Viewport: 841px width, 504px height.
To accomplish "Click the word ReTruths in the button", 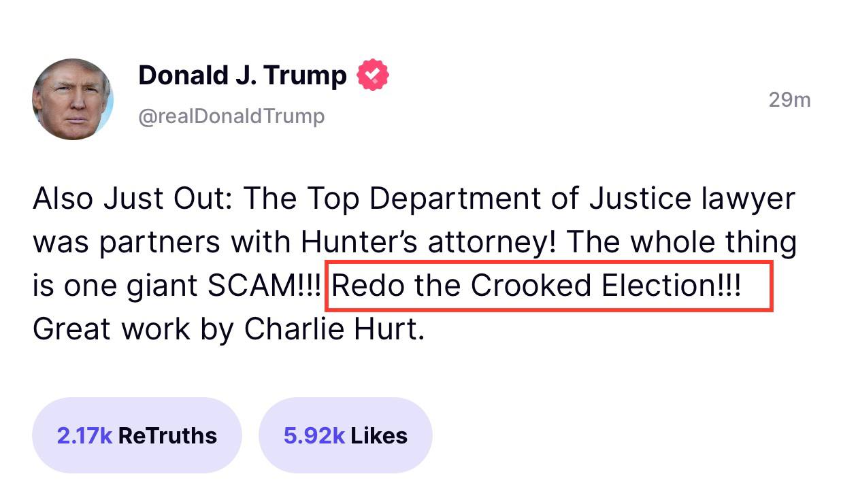I will (167, 435).
